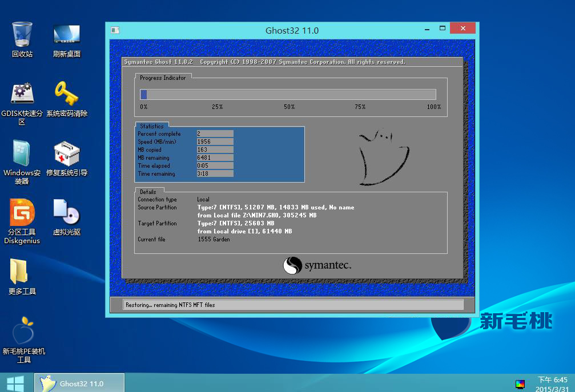Click the MB copied value 163
The height and width of the screenshot is (392, 575).
[215, 150]
